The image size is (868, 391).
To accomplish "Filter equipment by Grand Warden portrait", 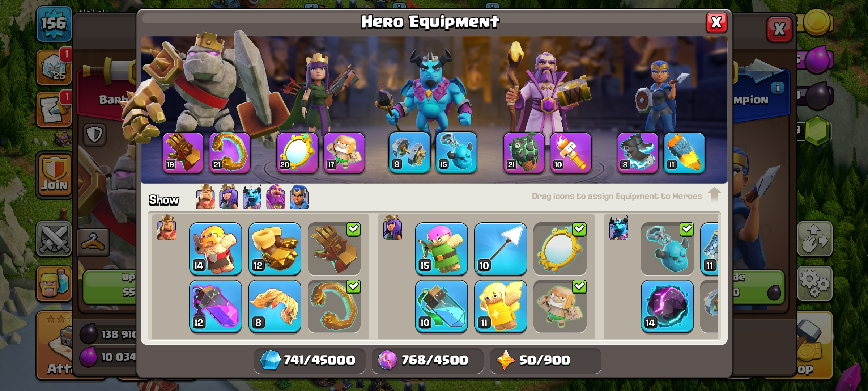I will 276,197.
